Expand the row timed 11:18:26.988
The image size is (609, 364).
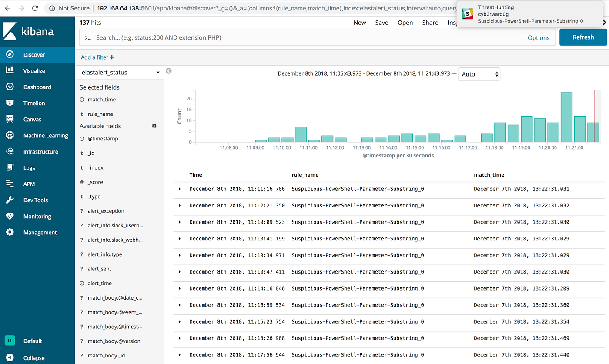(x=180, y=338)
